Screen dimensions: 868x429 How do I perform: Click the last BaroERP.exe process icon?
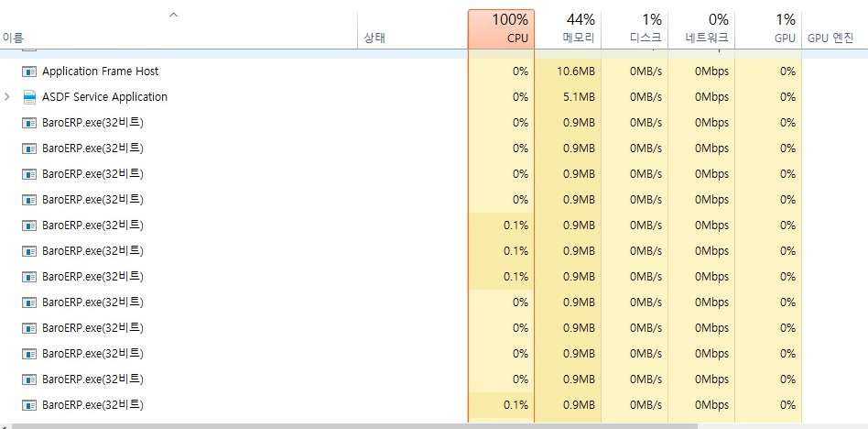click(28, 405)
